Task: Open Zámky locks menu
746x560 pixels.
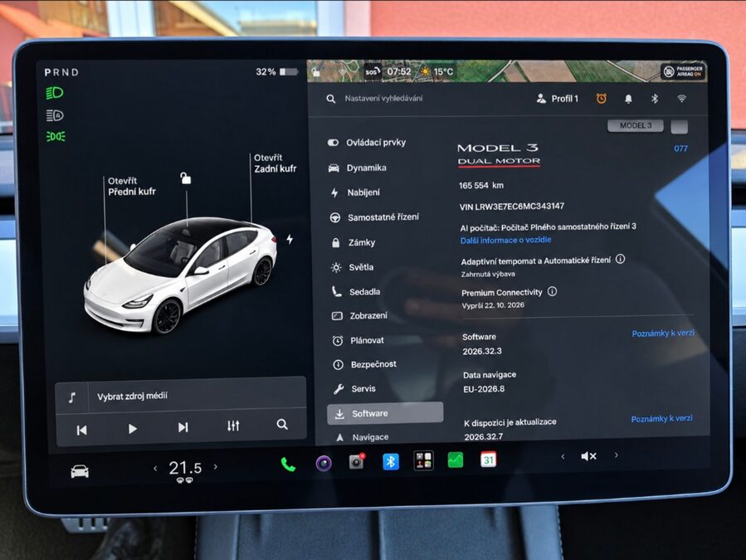Action: pos(353,242)
